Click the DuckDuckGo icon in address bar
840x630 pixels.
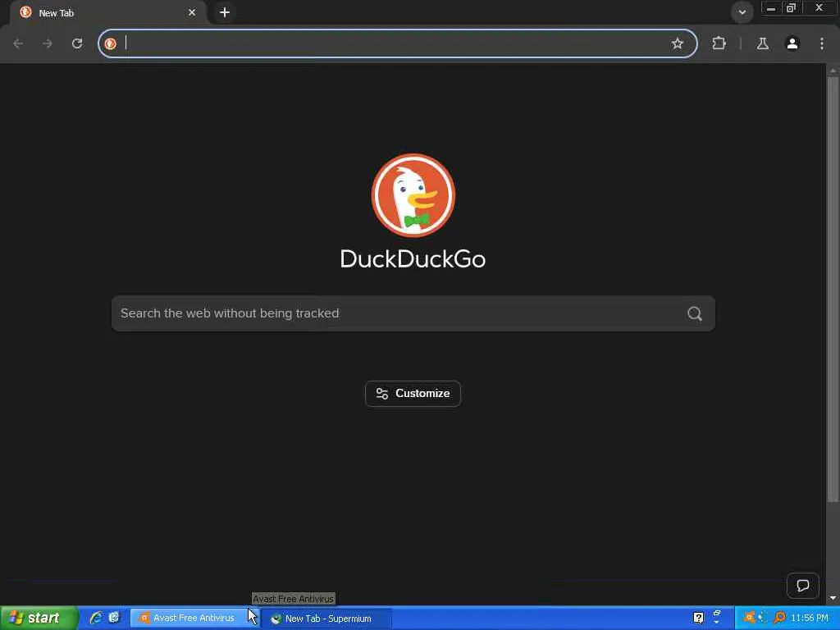click(111, 43)
